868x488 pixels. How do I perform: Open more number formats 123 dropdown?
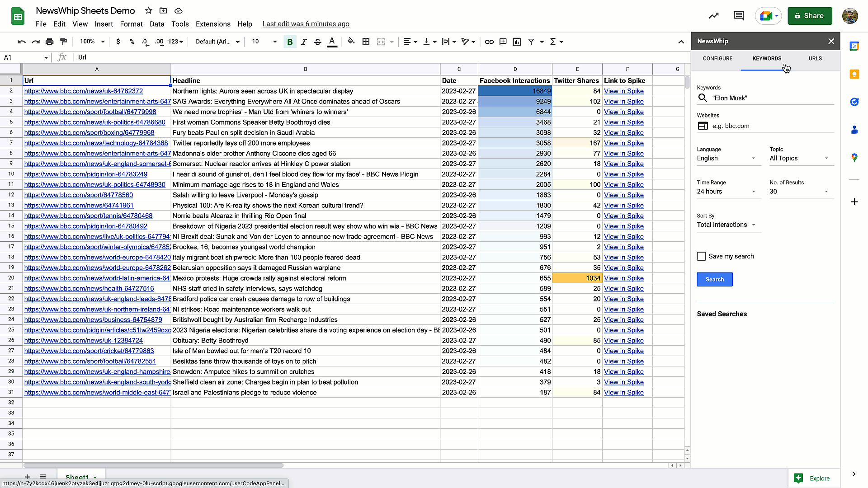(175, 42)
